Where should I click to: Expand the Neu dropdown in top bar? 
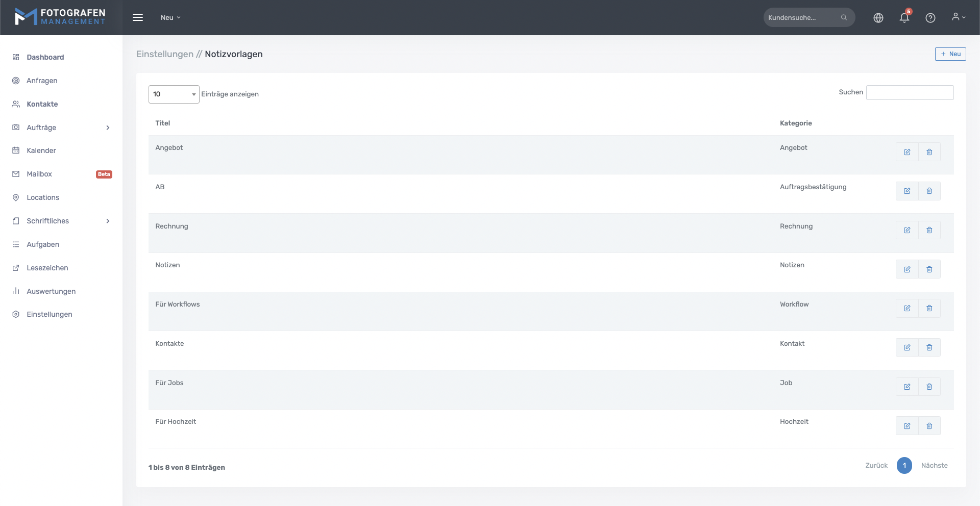click(170, 17)
